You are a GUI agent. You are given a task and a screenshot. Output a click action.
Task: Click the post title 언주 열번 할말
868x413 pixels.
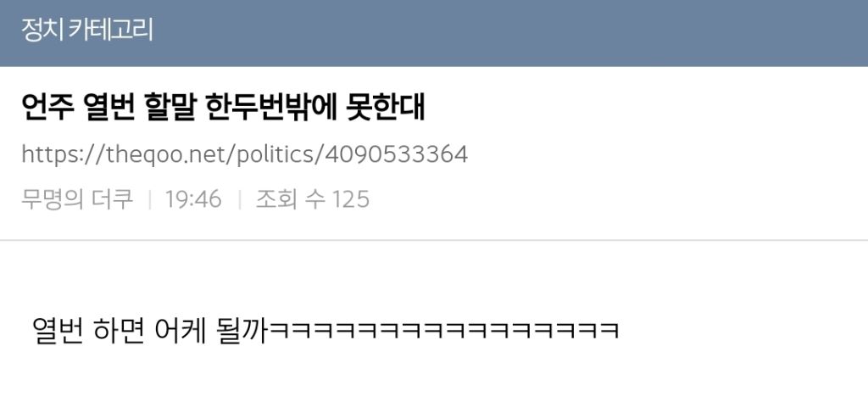point(223,108)
